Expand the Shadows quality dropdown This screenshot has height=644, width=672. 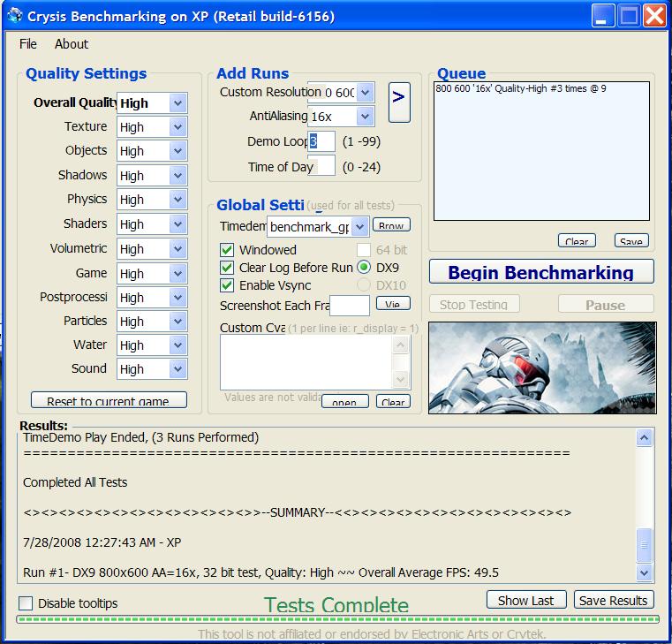pyautogui.click(x=177, y=176)
